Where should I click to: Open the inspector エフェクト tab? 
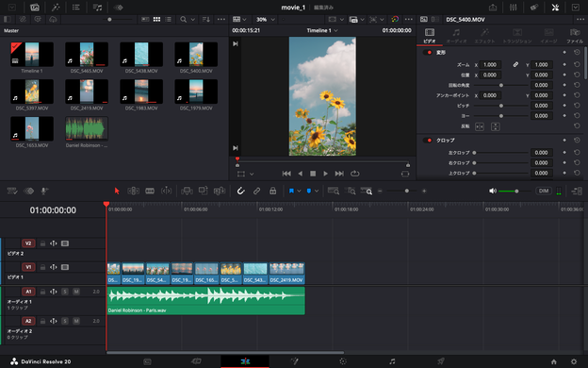[x=484, y=36]
